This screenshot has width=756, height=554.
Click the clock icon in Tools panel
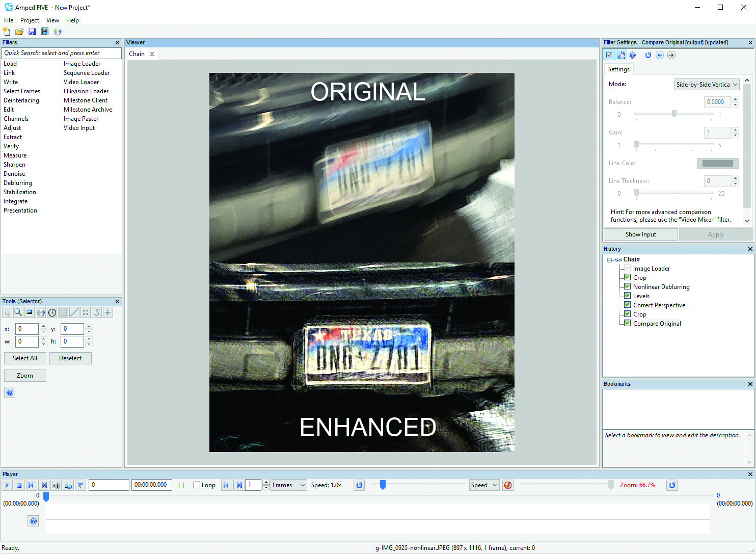pos(52,312)
